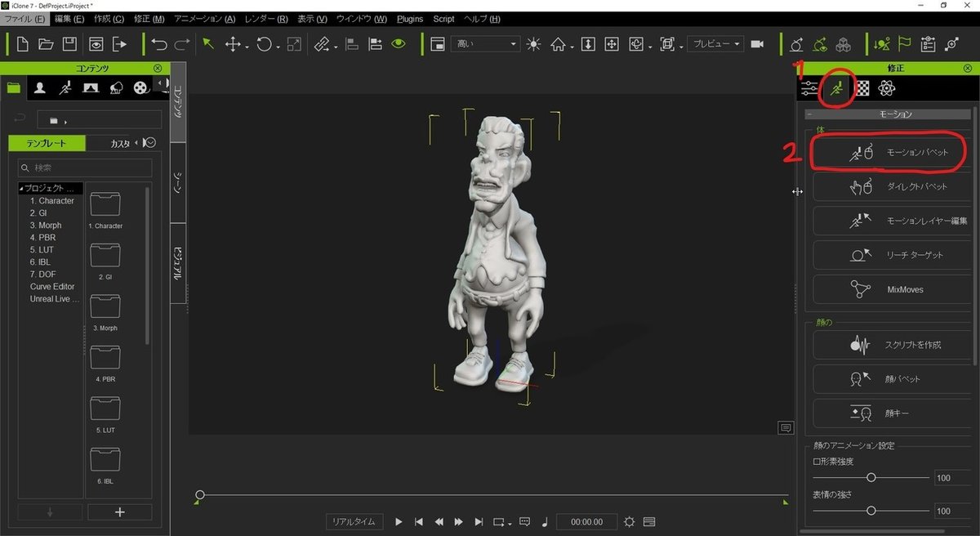Choose the Scale tool icon

(x=294, y=44)
